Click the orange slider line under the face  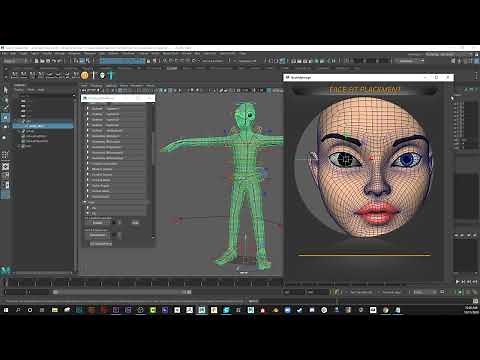click(x=364, y=255)
